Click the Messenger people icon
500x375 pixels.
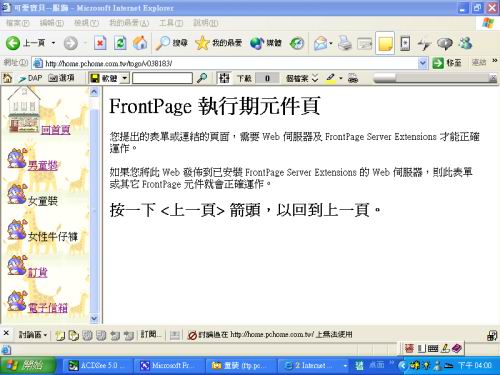click(465, 43)
